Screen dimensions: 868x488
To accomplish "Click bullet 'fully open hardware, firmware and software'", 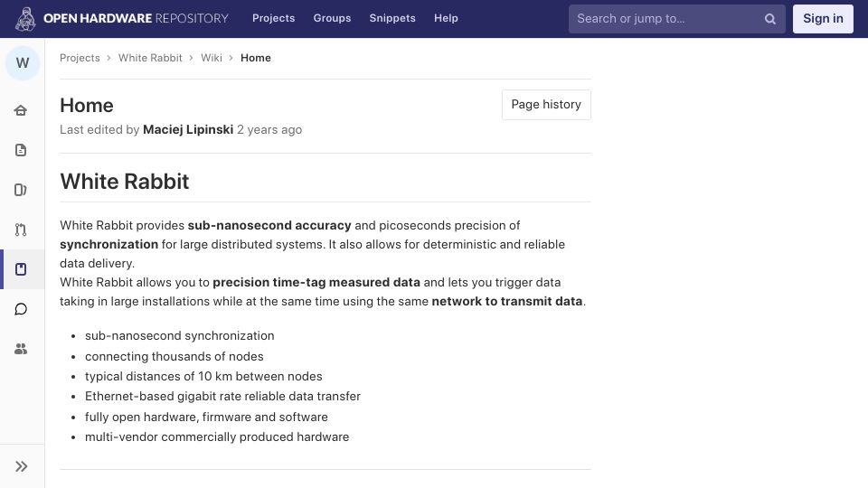I will (206, 417).
